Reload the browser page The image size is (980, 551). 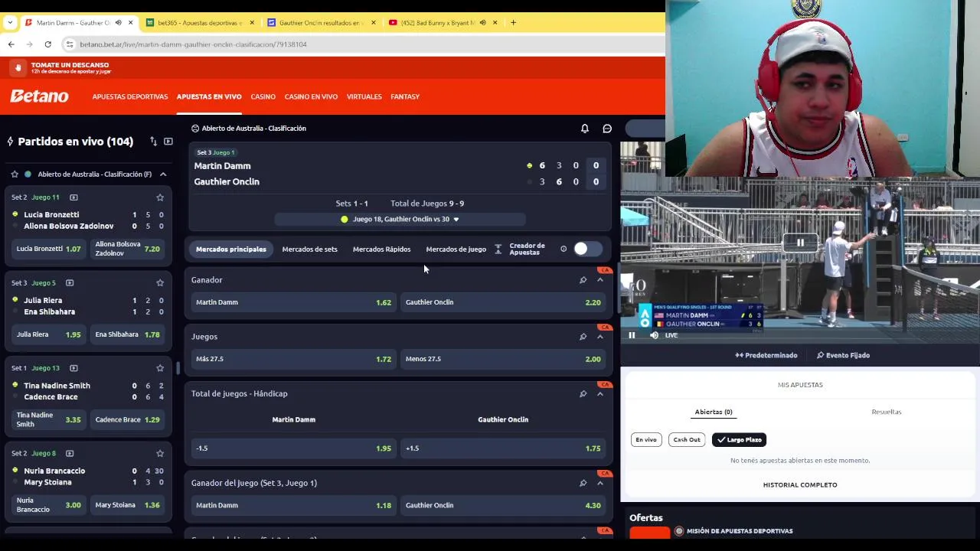(x=47, y=44)
